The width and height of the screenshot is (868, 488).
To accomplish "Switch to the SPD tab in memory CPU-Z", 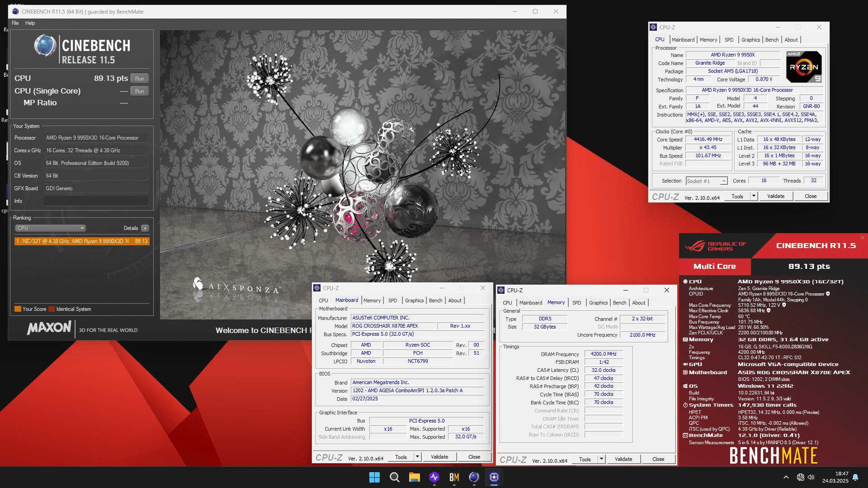I will click(576, 303).
